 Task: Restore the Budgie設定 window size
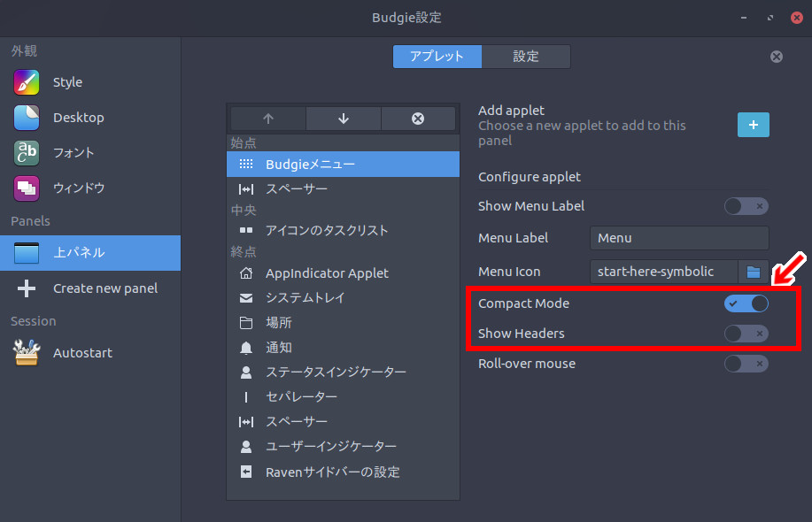(x=770, y=18)
